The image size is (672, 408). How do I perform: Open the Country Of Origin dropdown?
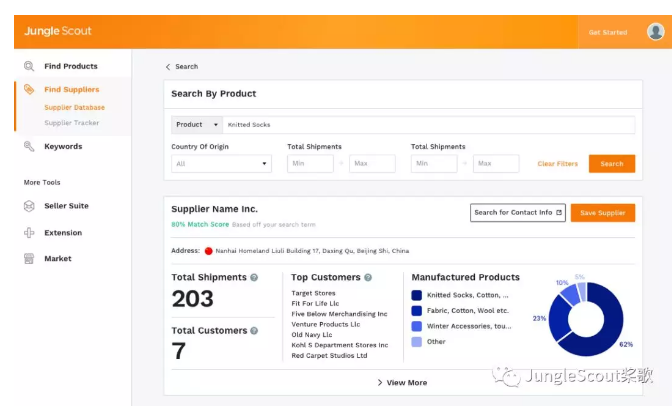(x=221, y=164)
